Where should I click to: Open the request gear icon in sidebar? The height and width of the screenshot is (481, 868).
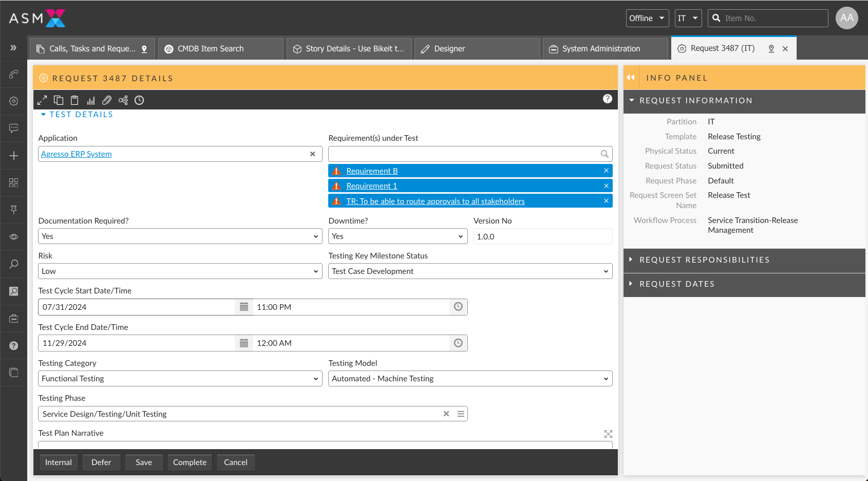pos(13,101)
